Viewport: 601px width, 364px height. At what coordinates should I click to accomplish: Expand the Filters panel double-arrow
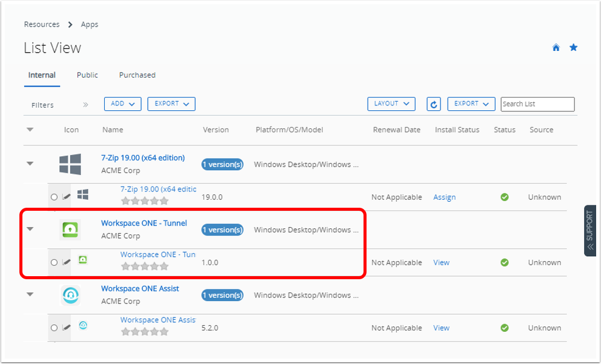85,105
